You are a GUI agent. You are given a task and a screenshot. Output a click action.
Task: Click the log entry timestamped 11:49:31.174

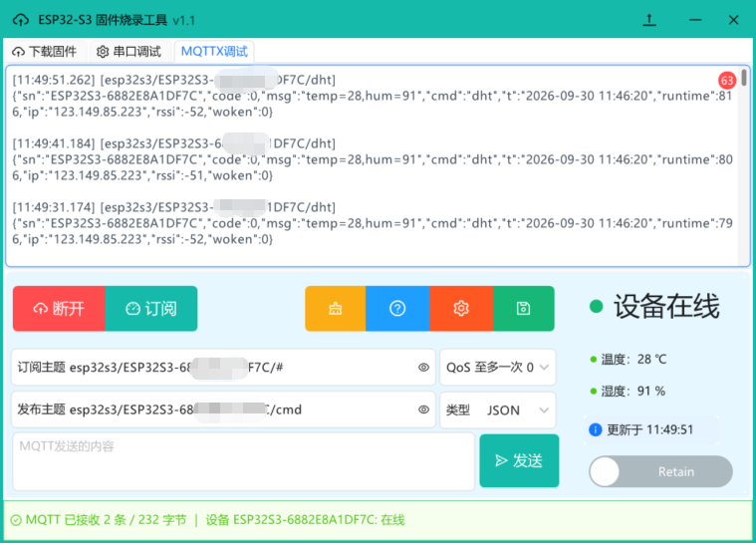click(x=373, y=223)
